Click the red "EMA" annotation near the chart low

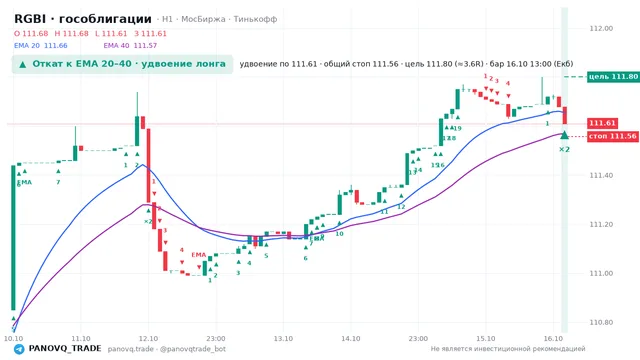(x=199, y=255)
